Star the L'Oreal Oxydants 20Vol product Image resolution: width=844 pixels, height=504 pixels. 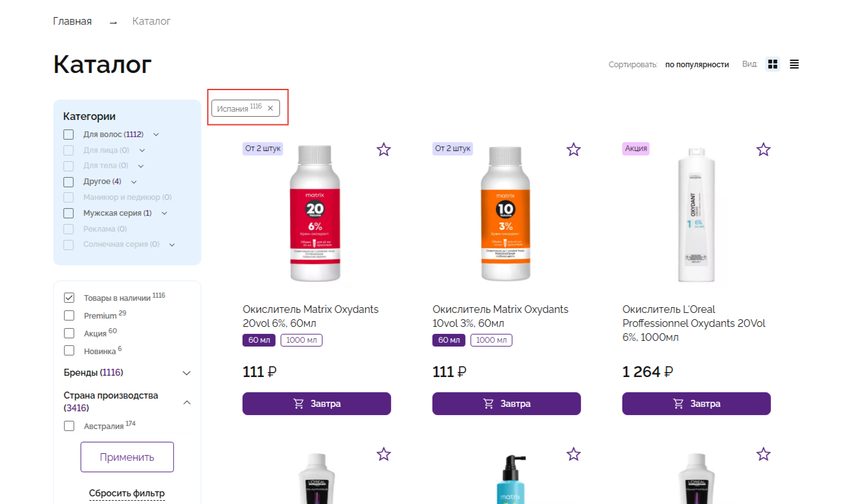tap(763, 149)
